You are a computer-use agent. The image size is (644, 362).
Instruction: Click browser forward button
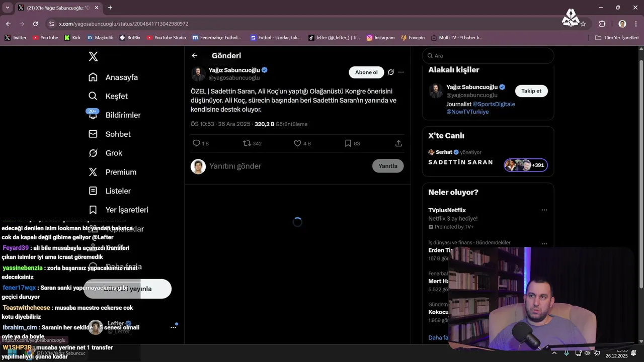22,24
